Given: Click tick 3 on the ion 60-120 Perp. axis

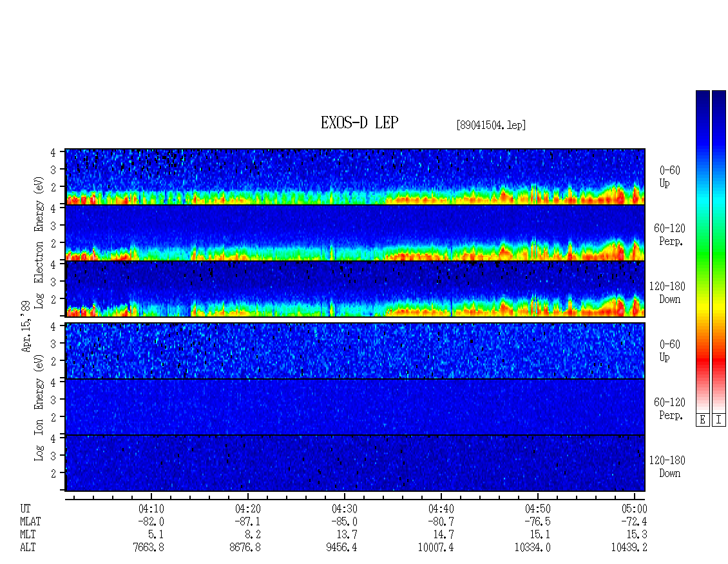Looking at the screenshot, I should pos(53,400).
